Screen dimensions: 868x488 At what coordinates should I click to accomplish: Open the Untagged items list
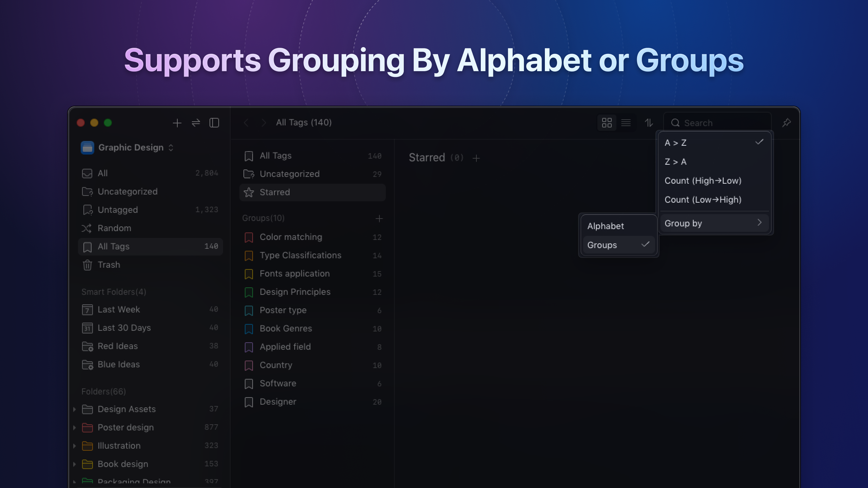[118, 210]
